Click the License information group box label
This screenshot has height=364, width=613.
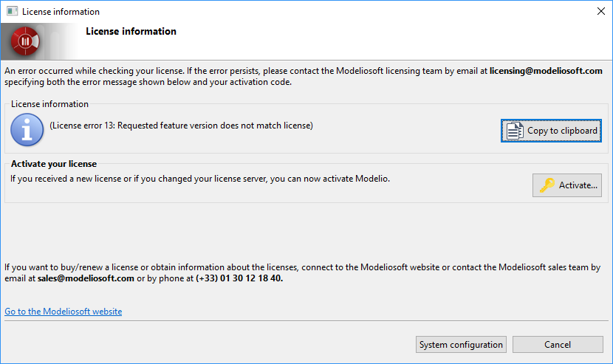[x=49, y=104]
